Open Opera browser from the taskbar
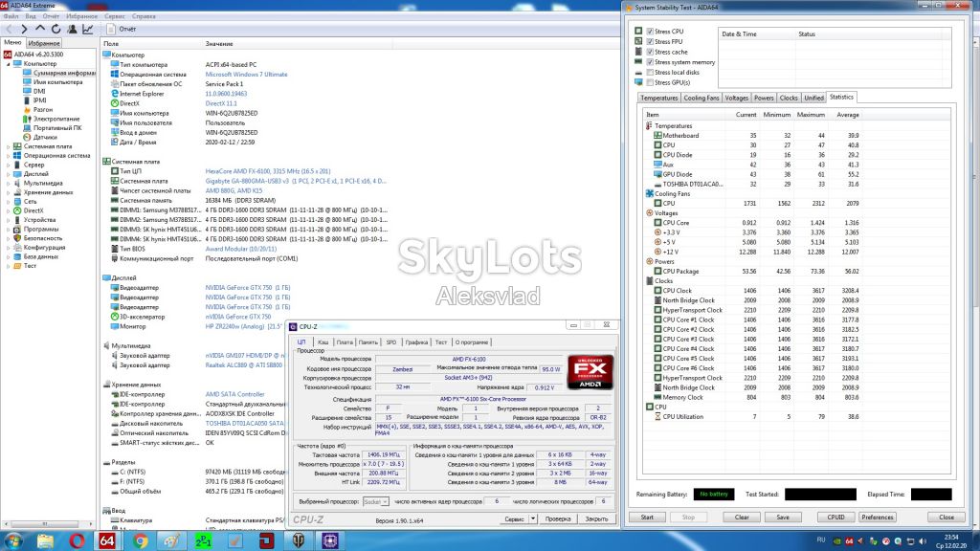This screenshot has width=980, height=551. (77, 540)
